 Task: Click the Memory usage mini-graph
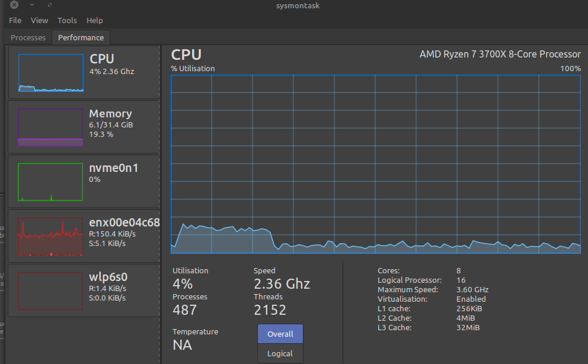coord(50,126)
